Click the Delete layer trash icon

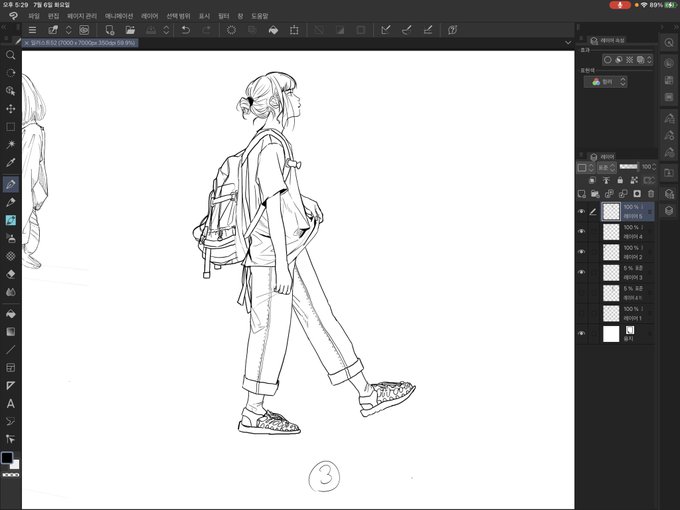651,193
